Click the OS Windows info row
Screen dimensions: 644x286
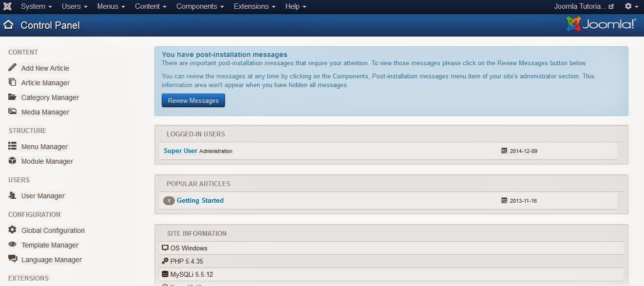click(x=391, y=248)
